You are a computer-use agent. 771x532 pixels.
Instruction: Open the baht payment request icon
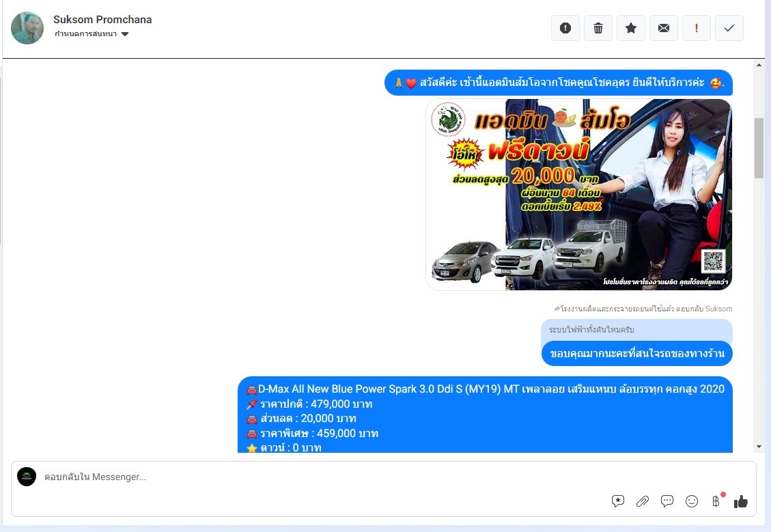[716, 501]
